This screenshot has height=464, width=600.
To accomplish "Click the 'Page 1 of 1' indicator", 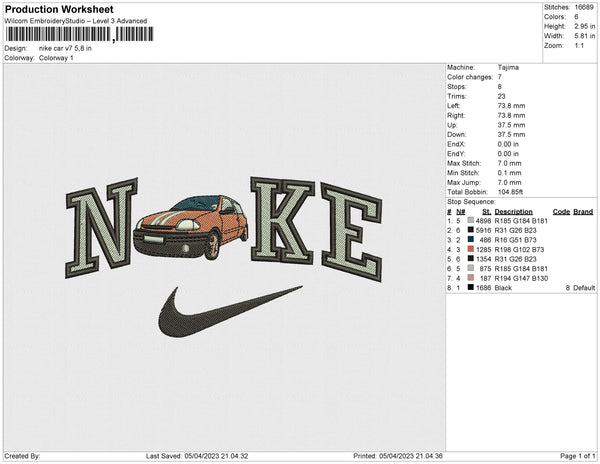I will tap(577, 456).
